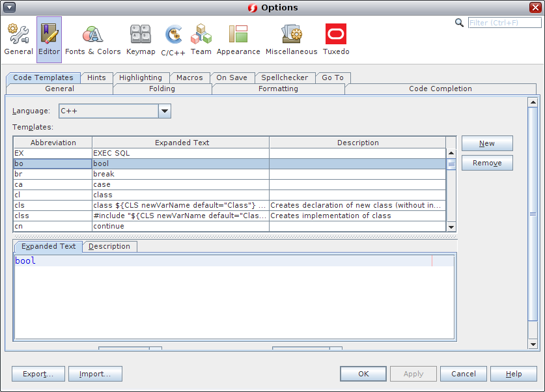Switch to the Formatting tab
545x392 pixels.
coord(278,89)
